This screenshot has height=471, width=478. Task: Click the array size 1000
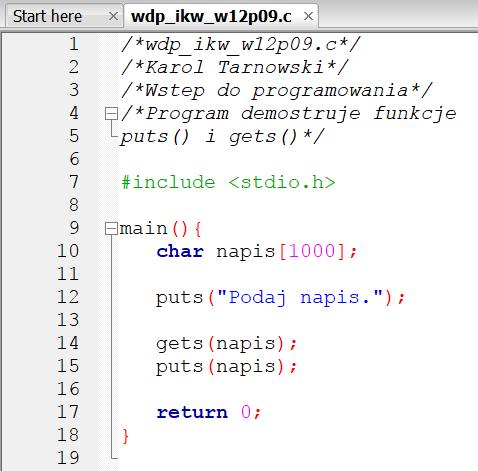point(312,251)
